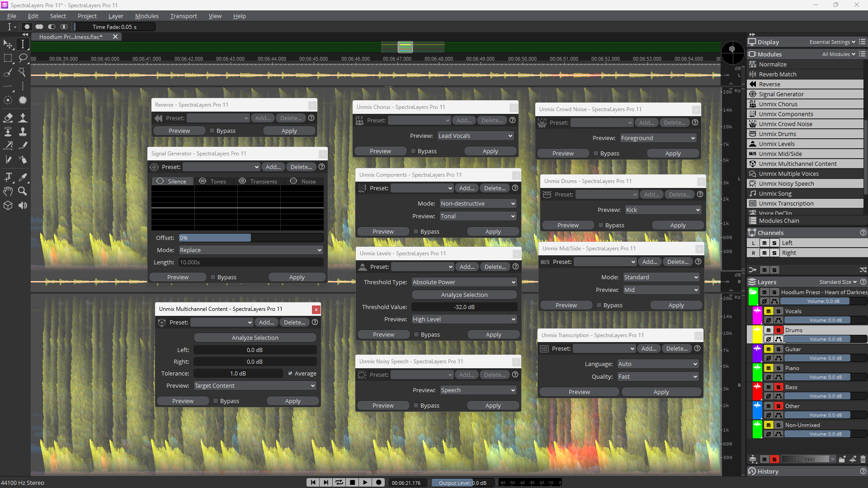The height and width of the screenshot is (488, 868).
Task: Click the Play button in transport
Action: tap(365, 483)
